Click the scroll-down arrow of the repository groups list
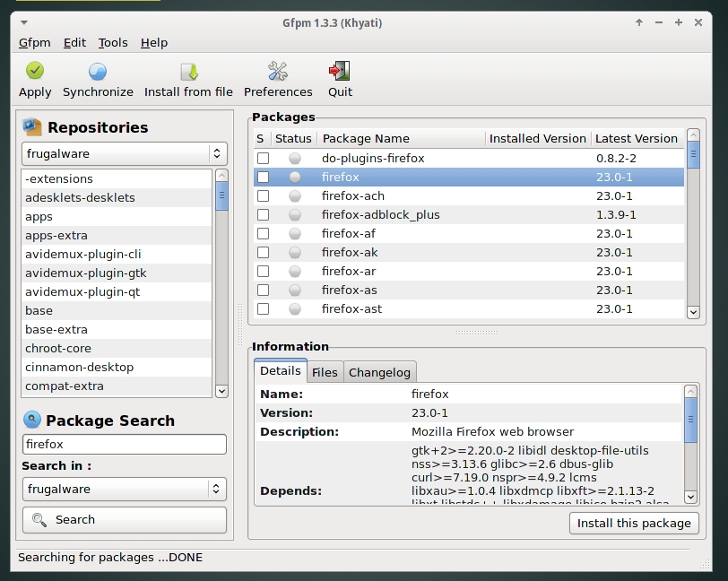 pos(221,391)
